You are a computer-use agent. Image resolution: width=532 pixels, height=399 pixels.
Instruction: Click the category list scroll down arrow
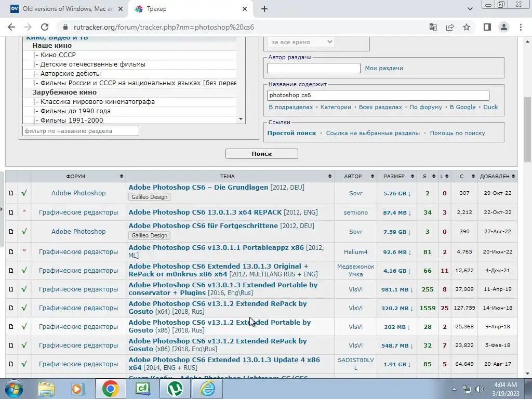pos(241,119)
